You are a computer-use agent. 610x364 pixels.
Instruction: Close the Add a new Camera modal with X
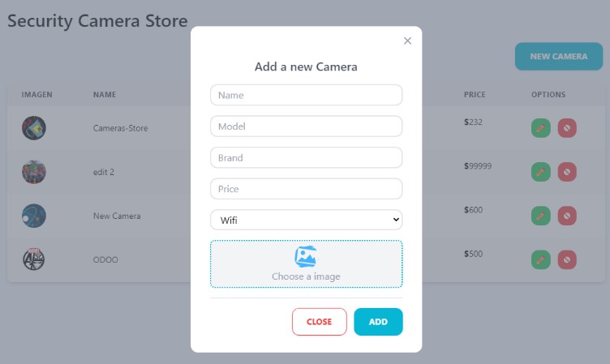(x=407, y=41)
